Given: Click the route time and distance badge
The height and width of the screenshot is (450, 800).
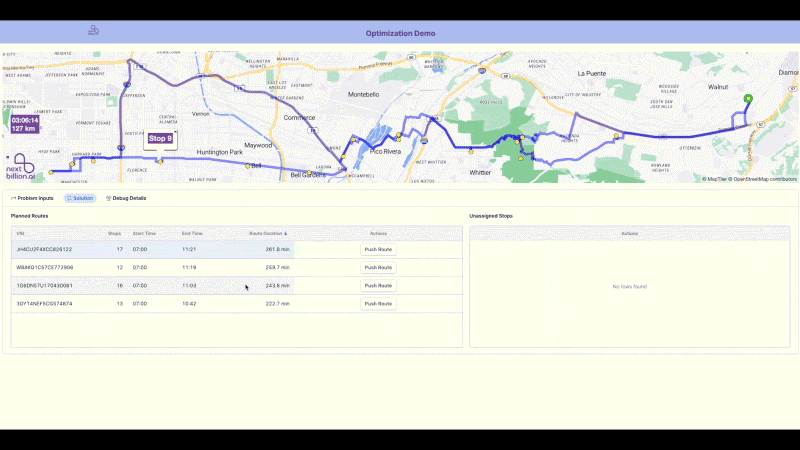Looking at the screenshot, I should point(24,124).
